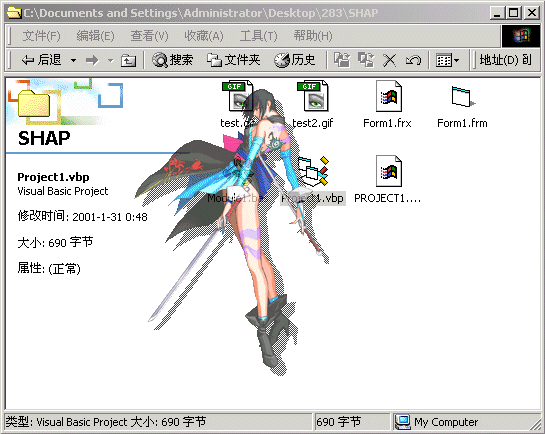545x434 pixels.
Task: Click the Undo toolbar icon
Action: (413, 60)
